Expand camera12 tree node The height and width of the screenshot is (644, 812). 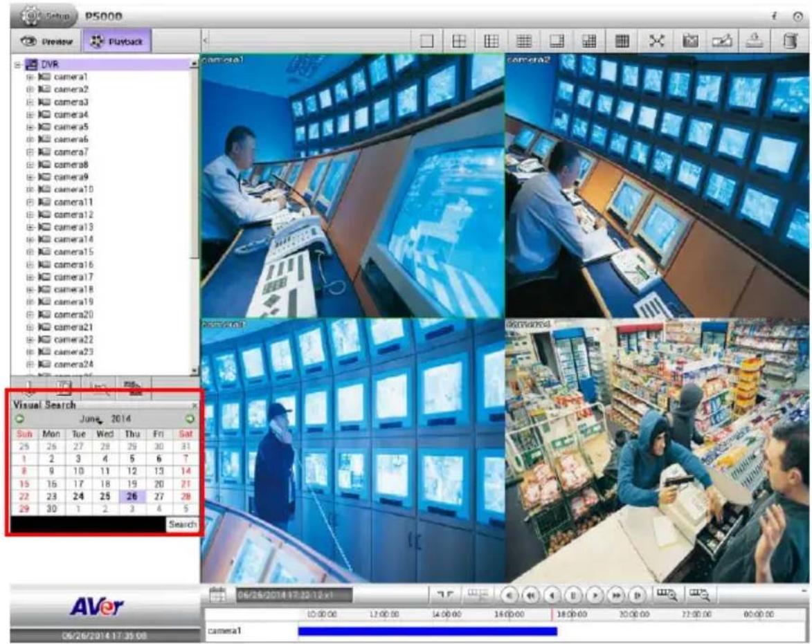coord(30,214)
